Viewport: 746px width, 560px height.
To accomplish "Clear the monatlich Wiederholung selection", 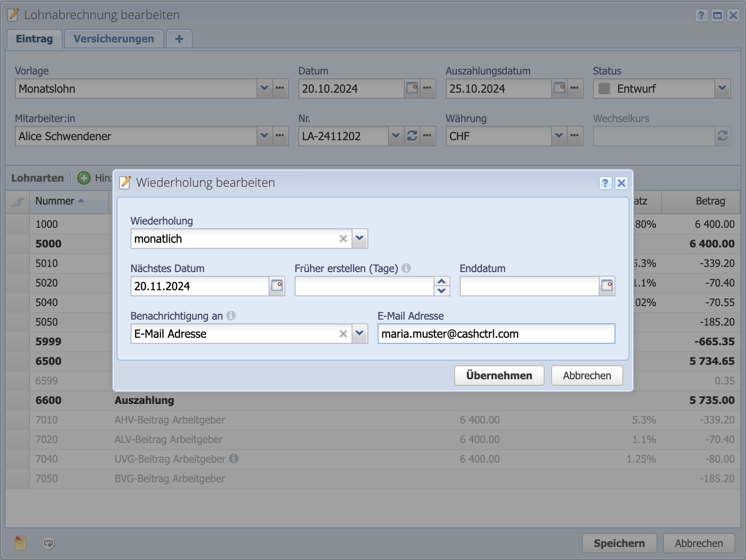I will click(343, 239).
